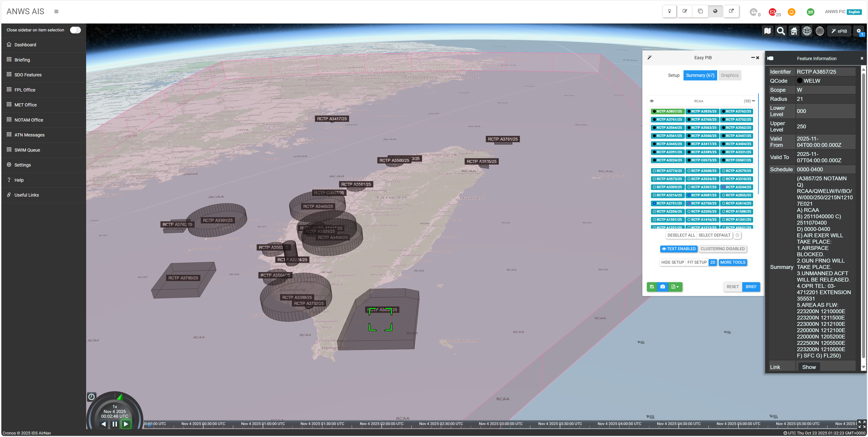
Task: Toggle RCAA group visibility eye
Action: click(x=652, y=101)
